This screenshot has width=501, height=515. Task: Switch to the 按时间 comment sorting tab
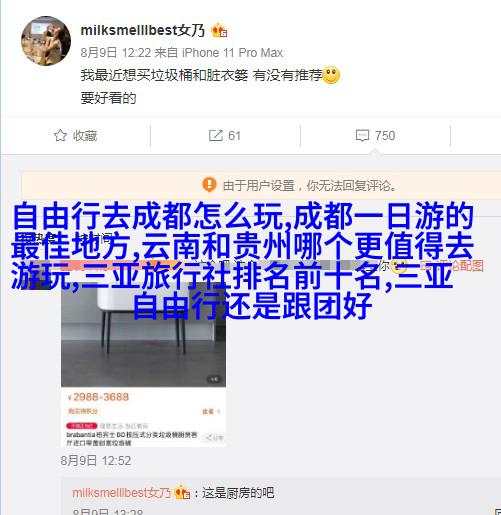[x=93, y=238]
